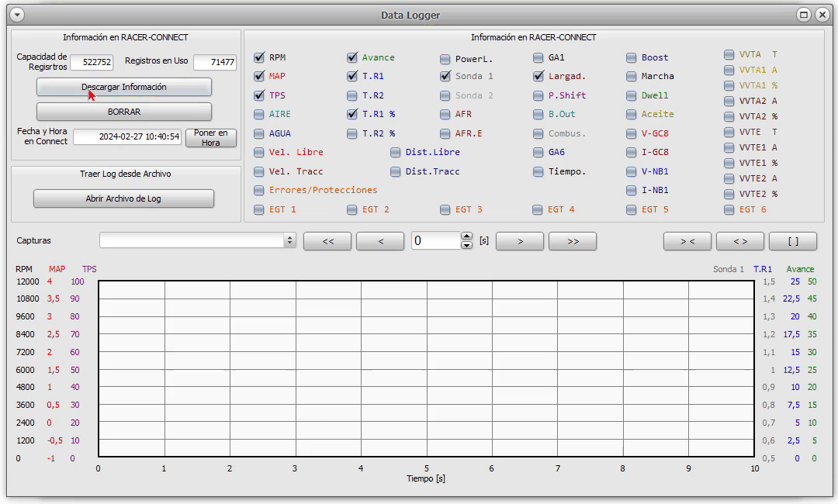
Task: Enable the P.Shift checkbox
Action: pos(538,95)
